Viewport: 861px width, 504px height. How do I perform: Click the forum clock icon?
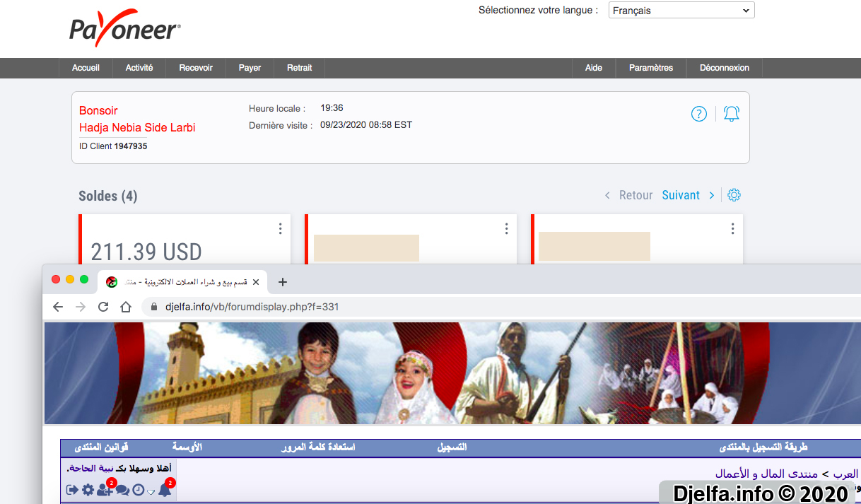[139, 490]
